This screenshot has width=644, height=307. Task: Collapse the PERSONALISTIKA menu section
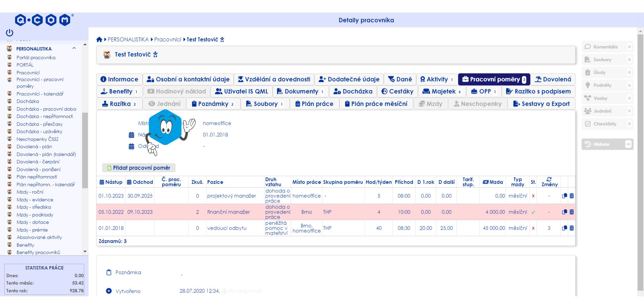pyautogui.click(x=74, y=48)
